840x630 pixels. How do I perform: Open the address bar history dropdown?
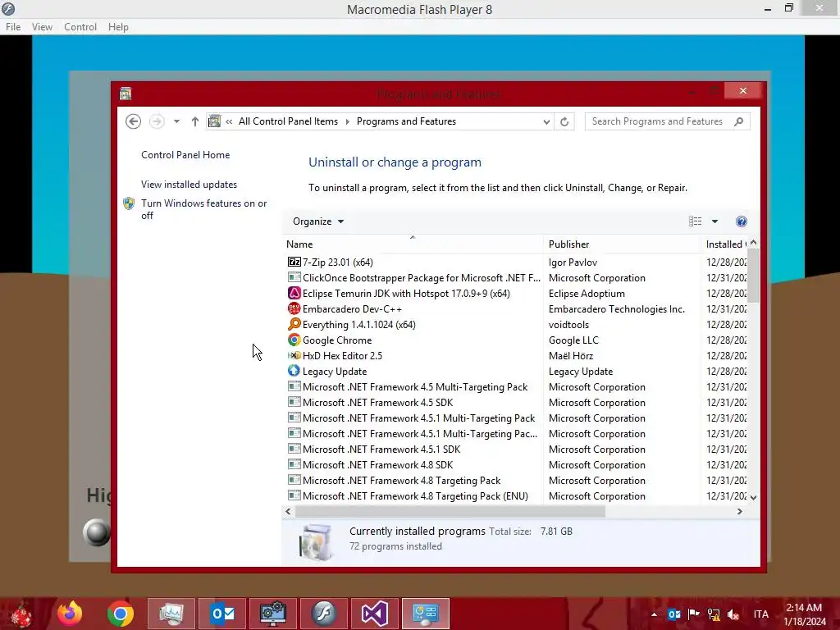coord(546,122)
